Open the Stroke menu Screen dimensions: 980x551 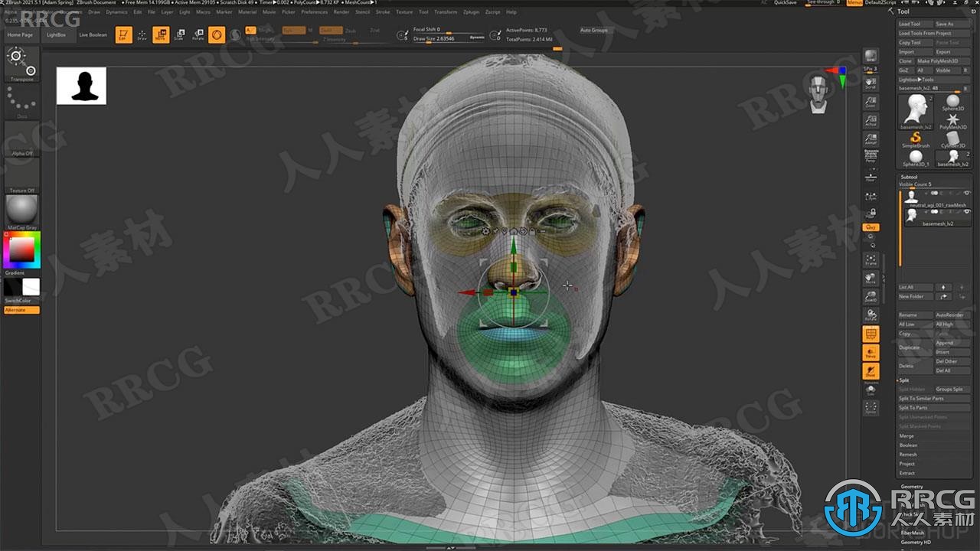[x=383, y=12]
